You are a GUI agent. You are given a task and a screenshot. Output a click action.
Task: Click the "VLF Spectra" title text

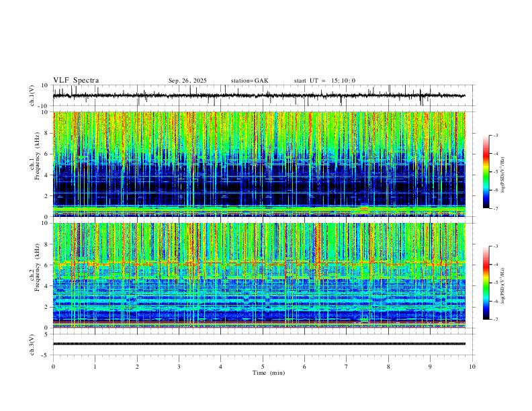pyautogui.click(x=76, y=81)
